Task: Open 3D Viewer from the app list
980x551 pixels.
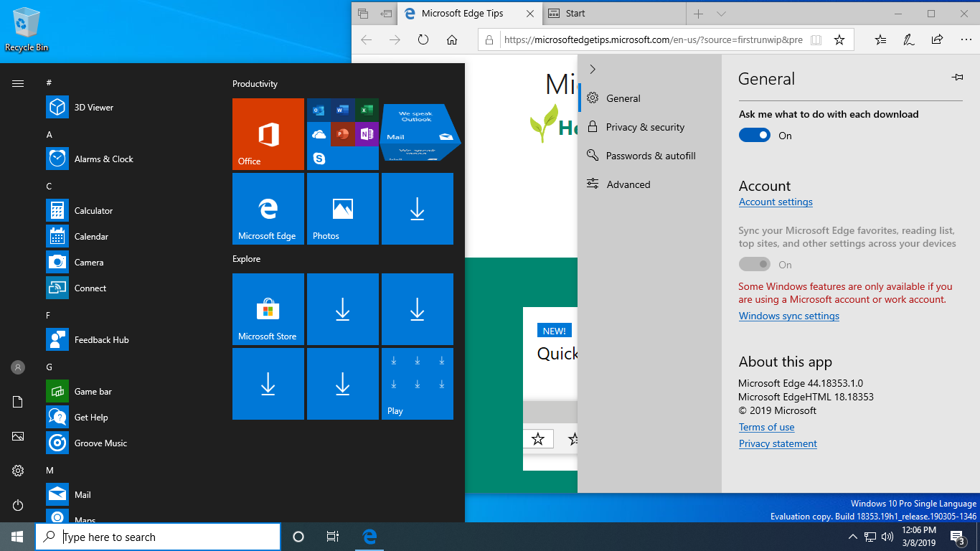Action: point(129,108)
